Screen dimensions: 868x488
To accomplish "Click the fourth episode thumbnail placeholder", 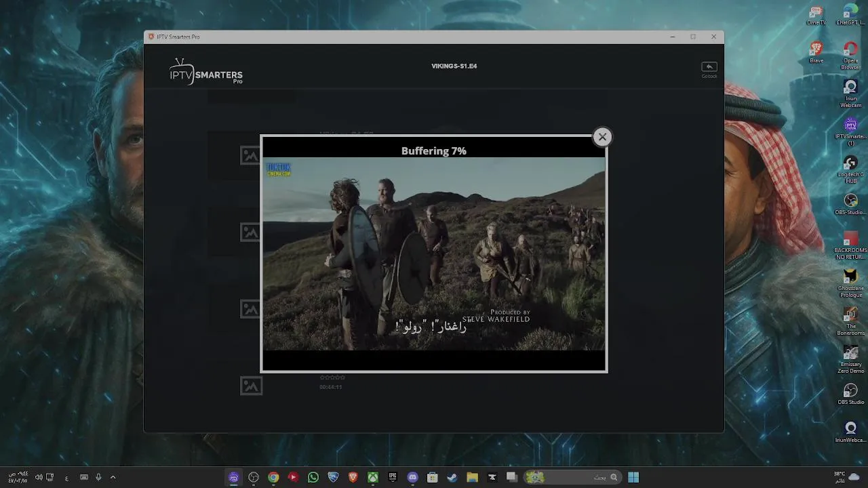I will pyautogui.click(x=251, y=386).
